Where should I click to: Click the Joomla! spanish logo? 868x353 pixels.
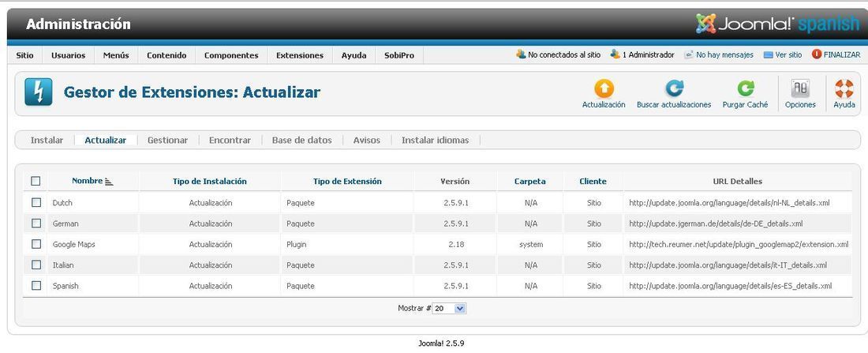(x=776, y=24)
